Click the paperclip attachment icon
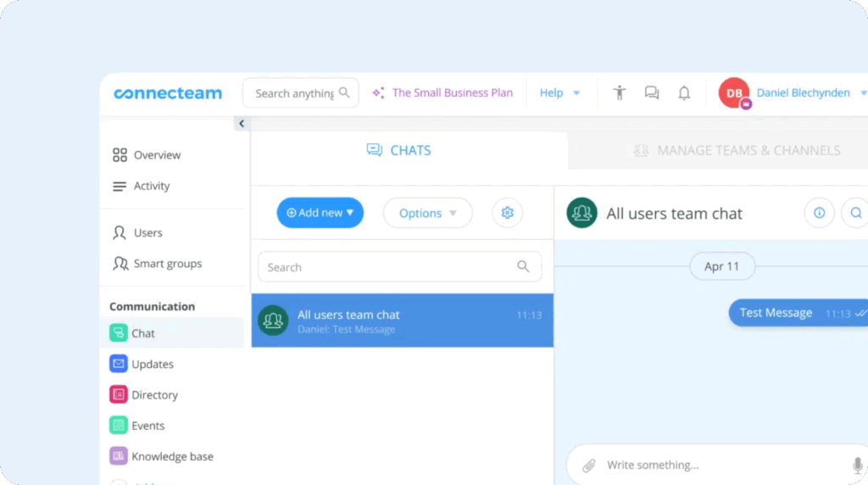The image size is (868, 485). [x=588, y=465]
